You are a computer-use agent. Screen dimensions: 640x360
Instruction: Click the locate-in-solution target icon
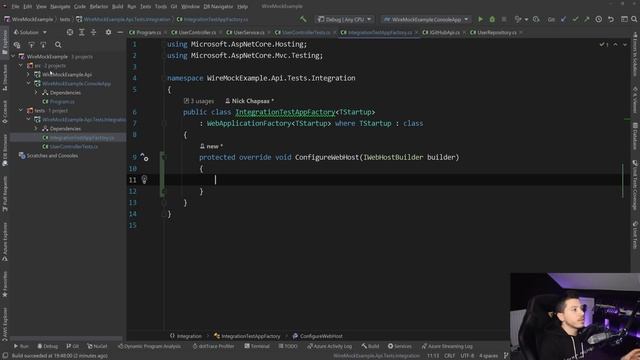(x=70, y=32)
